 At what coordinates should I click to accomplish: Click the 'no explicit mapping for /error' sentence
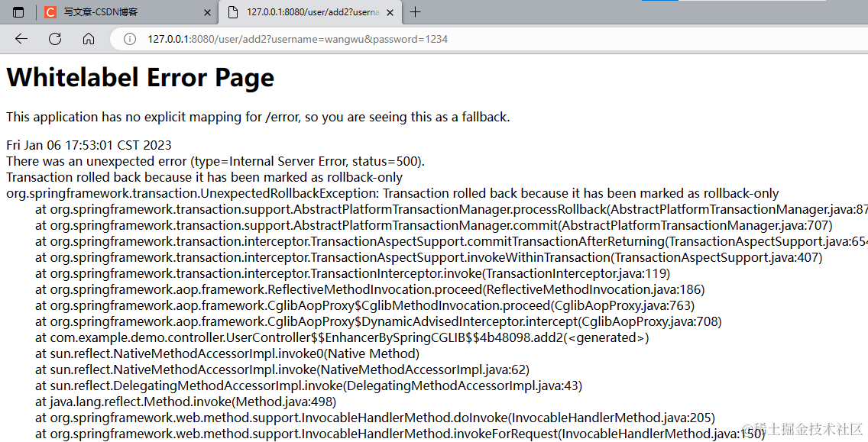point(258,118)
